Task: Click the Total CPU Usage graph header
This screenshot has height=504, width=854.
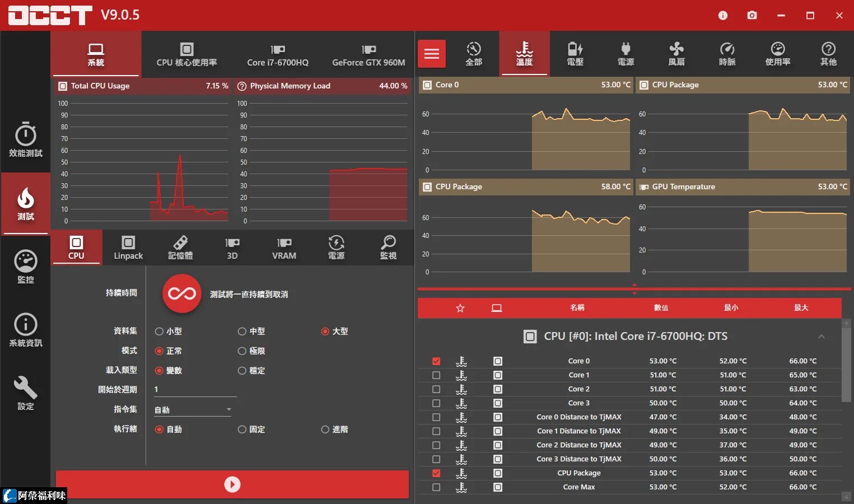Action: click(143, 86)
